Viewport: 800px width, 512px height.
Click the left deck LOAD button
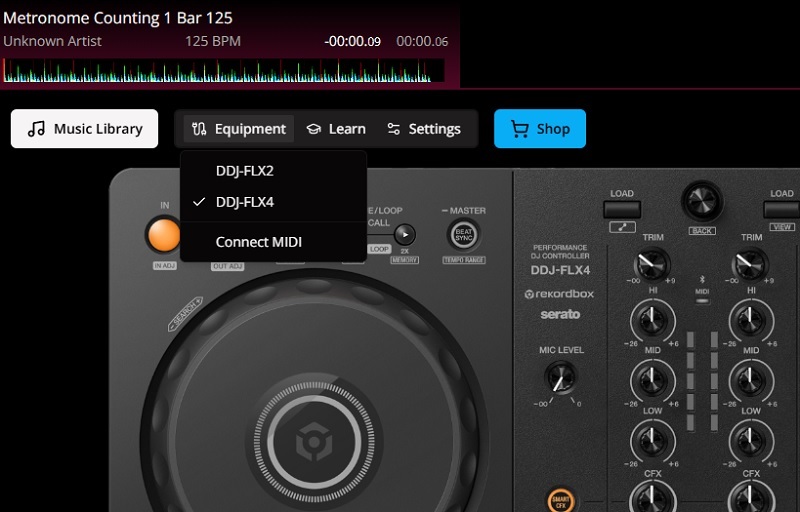coord(622,209)
